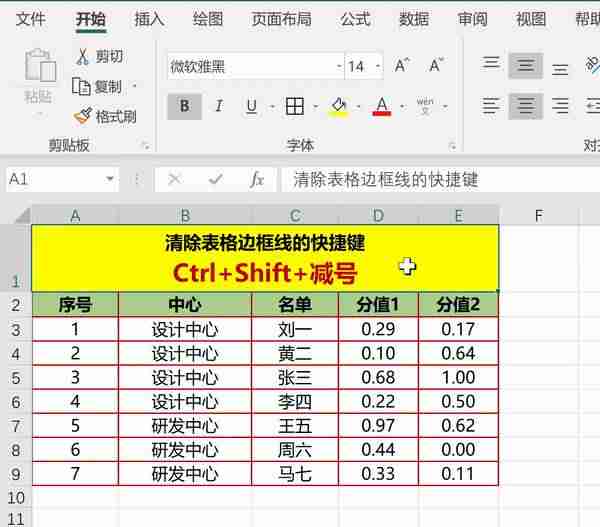Open font group dialog launcher
The width and height of the screenshot is (600, 527).
(452, 145)
